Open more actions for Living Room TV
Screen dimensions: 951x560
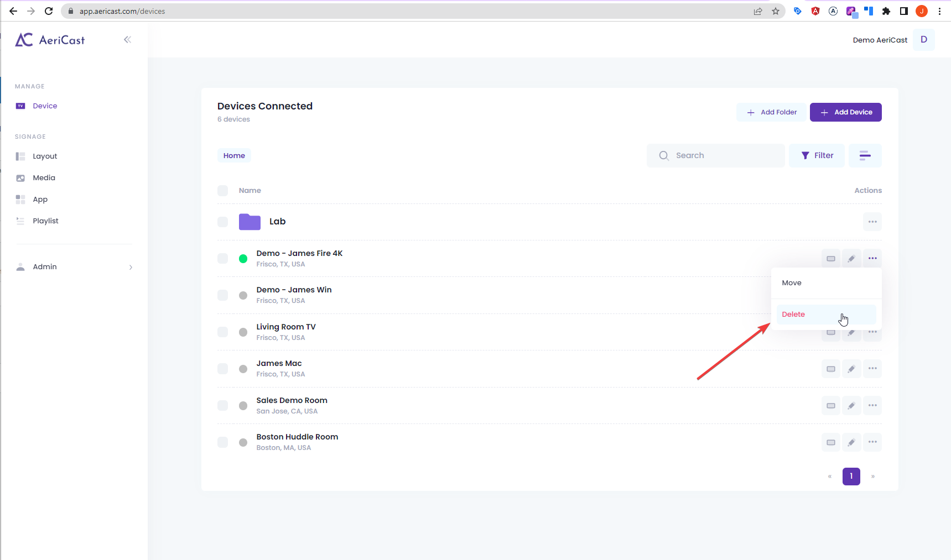[872, 333]
